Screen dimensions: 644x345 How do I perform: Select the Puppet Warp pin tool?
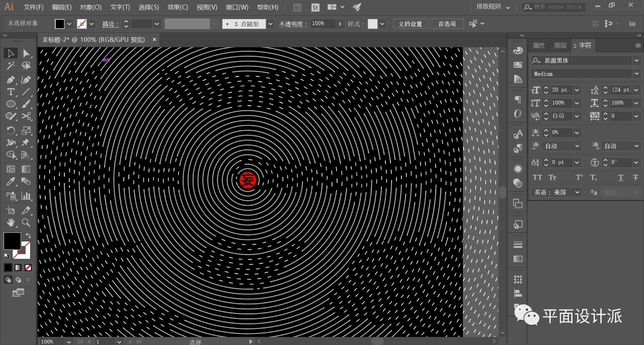tap(26, 143)
